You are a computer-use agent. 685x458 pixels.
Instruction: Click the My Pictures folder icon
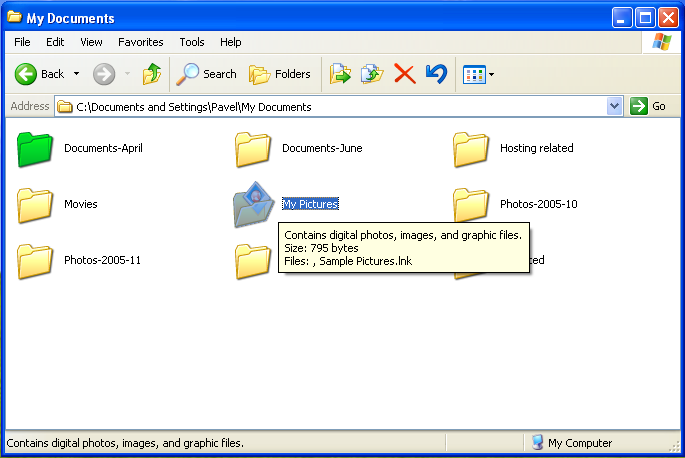tap(253, 204)
